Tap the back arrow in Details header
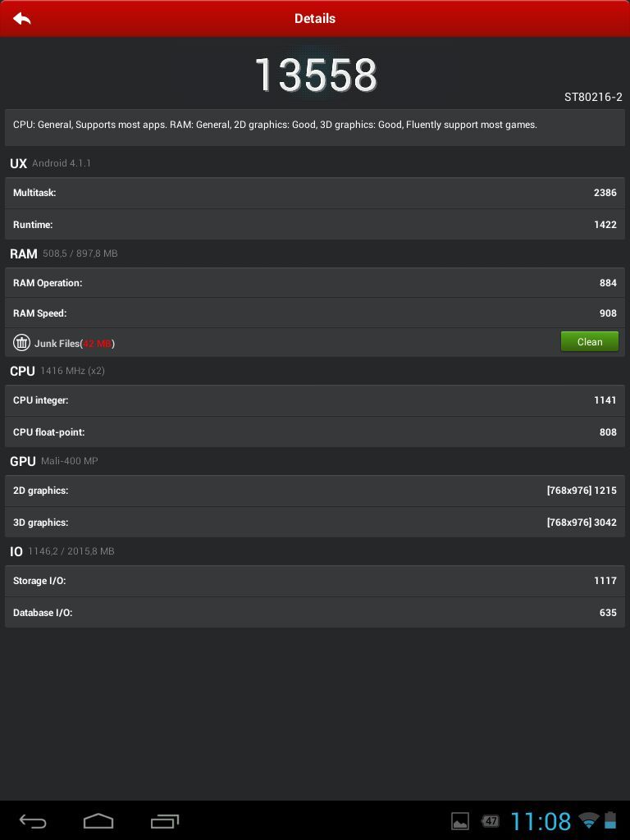Image resolution: width=630 pixels, height=840 pixels. (x=22, y=18)
